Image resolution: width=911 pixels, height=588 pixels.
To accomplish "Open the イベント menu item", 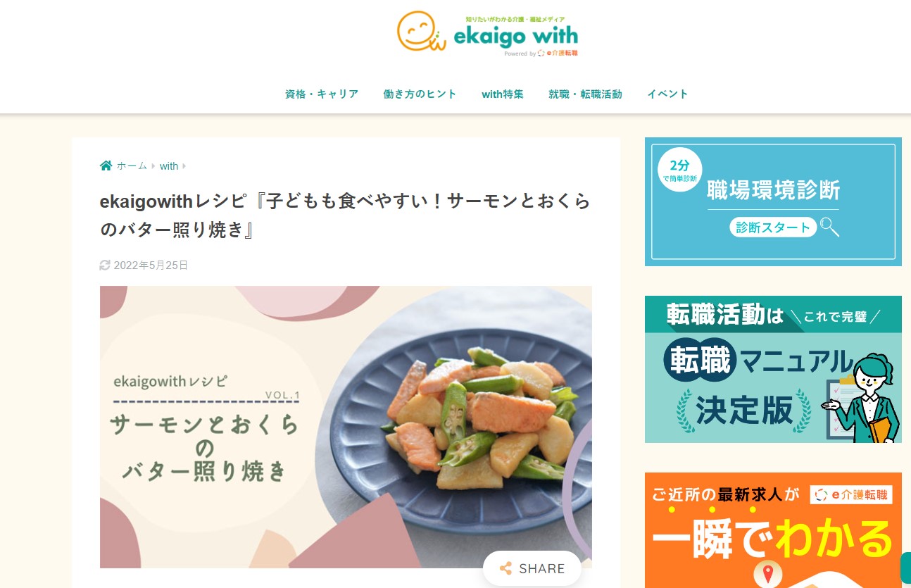I will pyautogui.click(x=668, y=94).
